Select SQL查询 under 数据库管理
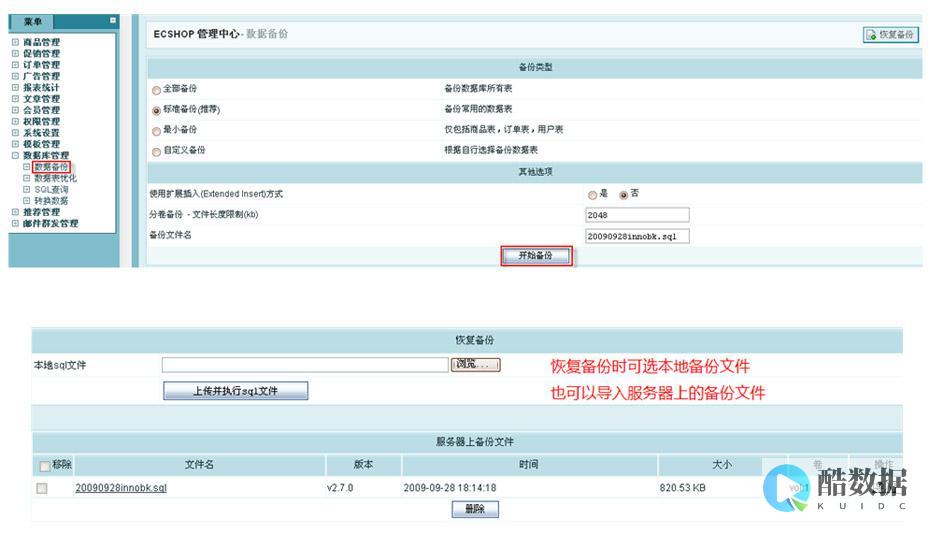 [x=51, y=189]
